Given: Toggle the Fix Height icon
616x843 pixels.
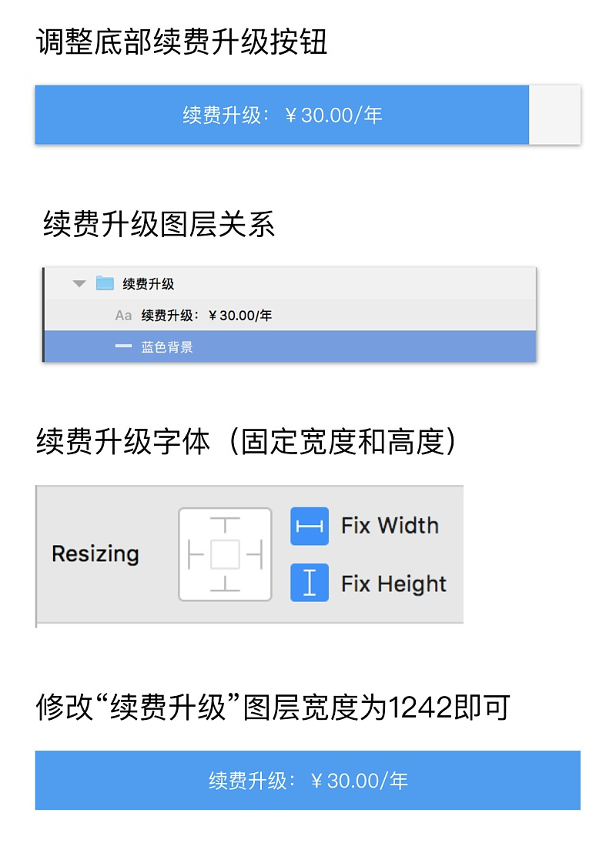Looking at the screenshot, I should point(309,582).
